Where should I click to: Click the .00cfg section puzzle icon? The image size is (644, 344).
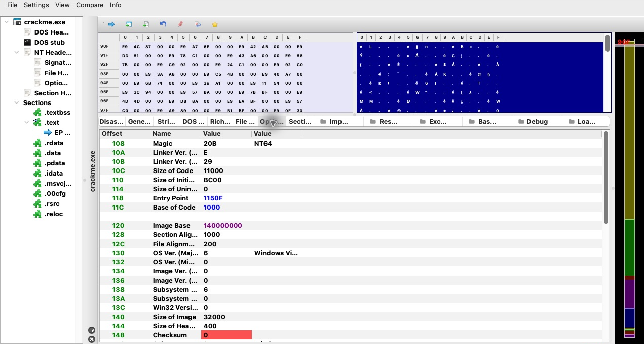37,194
